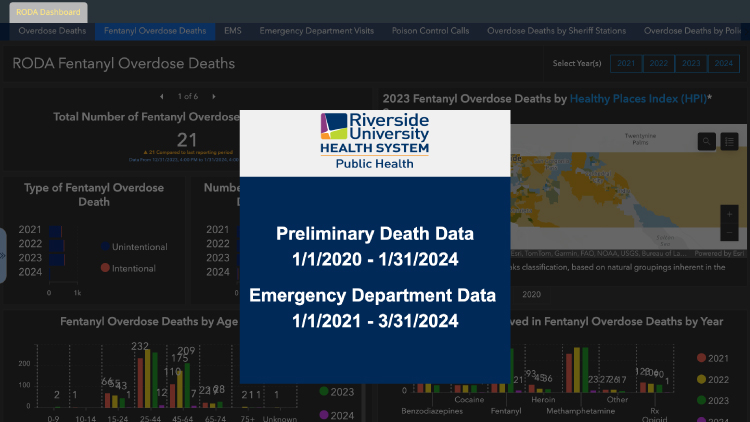Open Overdose Deaths by Sheriff Stations tab
This screenshot has width=750, height=422.
(556, 31)
